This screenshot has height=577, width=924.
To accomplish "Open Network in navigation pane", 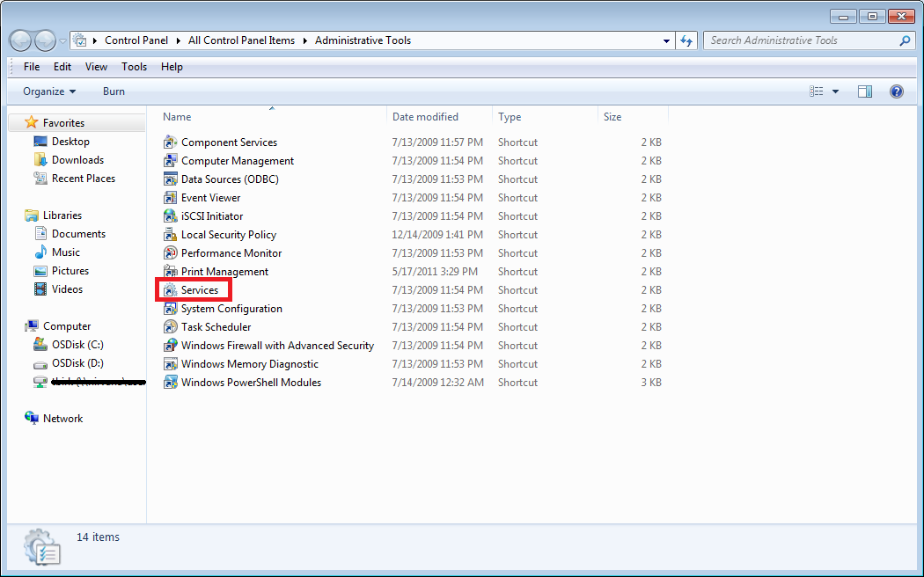I will [x=62, y=418].
